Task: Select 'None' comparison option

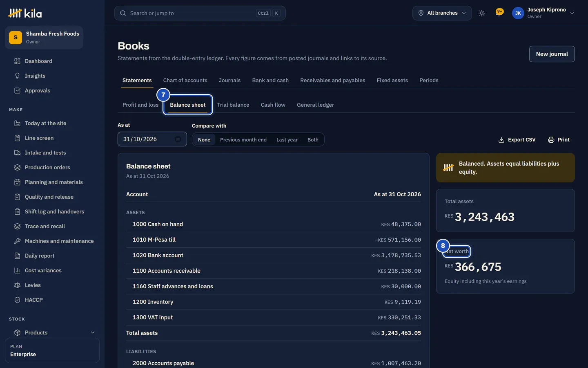Action: click(204, 139)
